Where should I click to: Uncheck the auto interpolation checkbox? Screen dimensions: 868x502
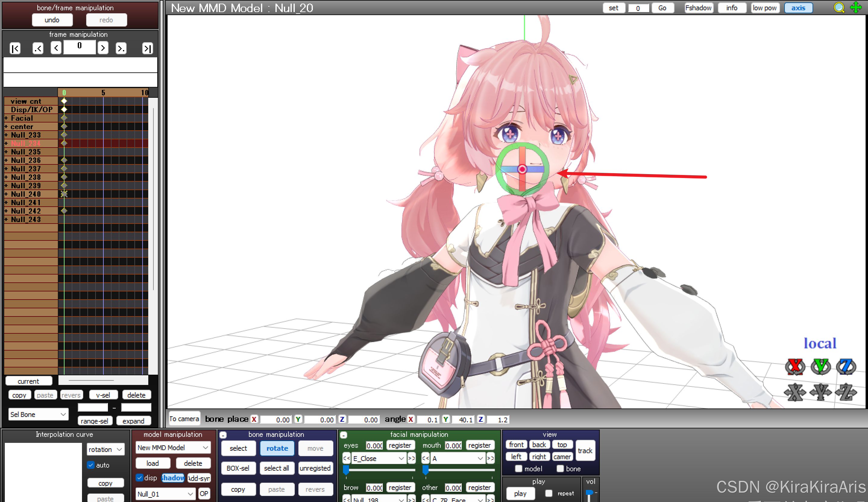coord(91,465)
